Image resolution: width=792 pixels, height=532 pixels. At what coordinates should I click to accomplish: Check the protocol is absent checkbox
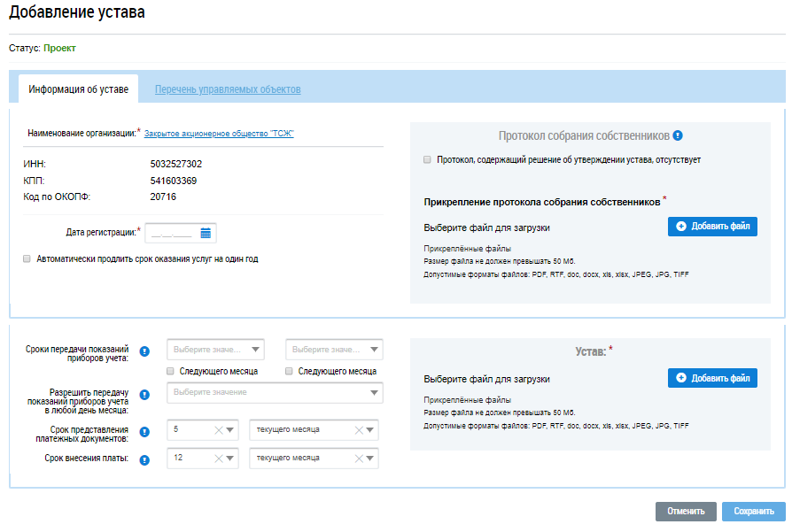(x=428, y=160)
